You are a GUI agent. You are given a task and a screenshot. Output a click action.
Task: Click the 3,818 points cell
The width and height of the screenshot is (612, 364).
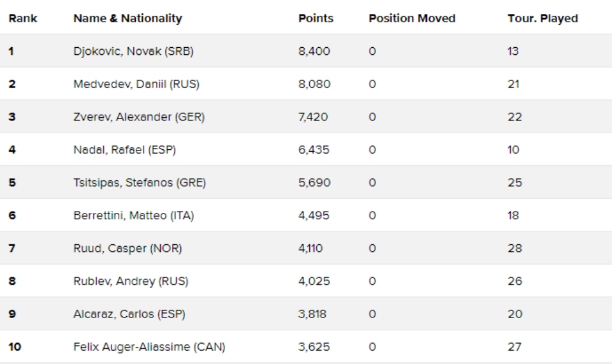(312, 314)
